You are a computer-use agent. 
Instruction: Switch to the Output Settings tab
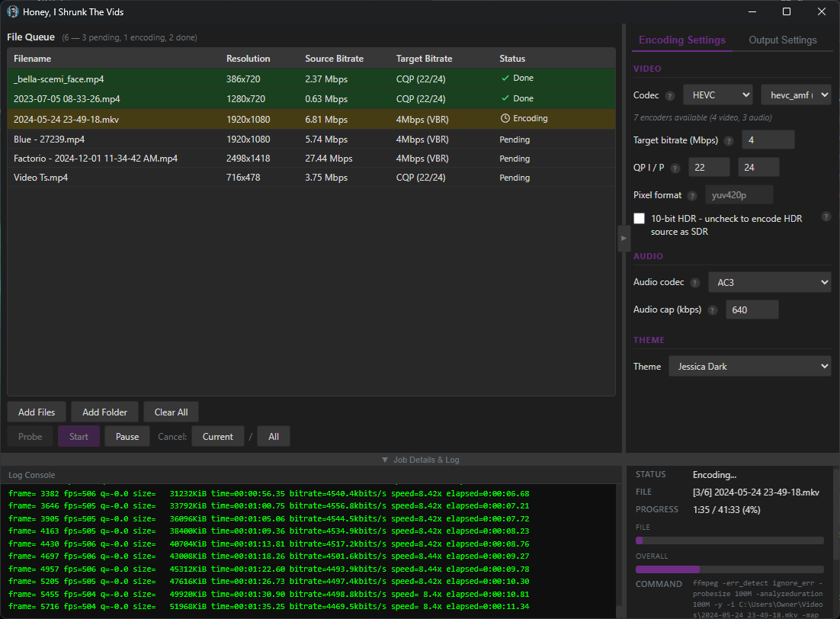point(782,40)
